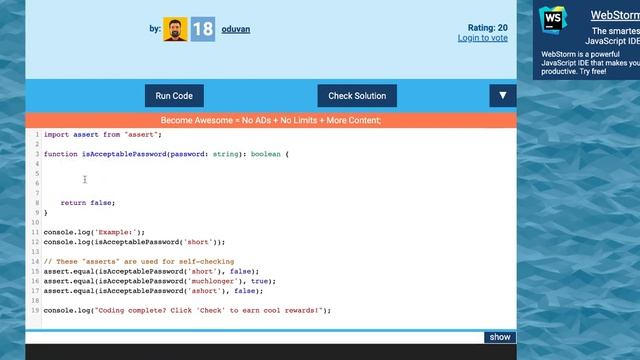Click the line printing isAcceptablePassword('short')

point(134,242)
